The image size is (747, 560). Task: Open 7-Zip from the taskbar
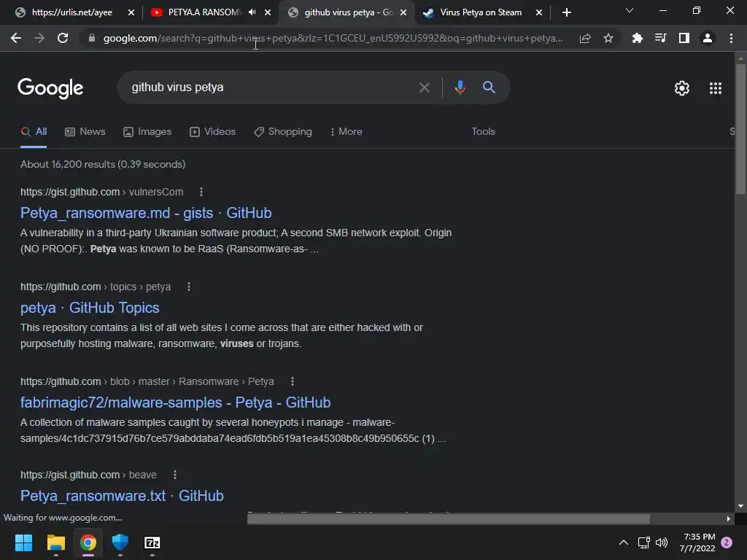point(152,542)
